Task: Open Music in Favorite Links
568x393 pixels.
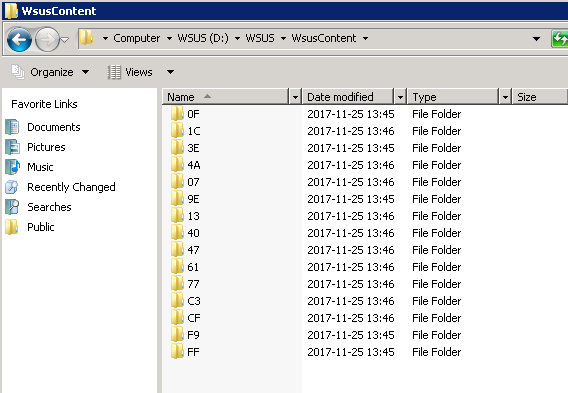Action: (x=40, y=167)
